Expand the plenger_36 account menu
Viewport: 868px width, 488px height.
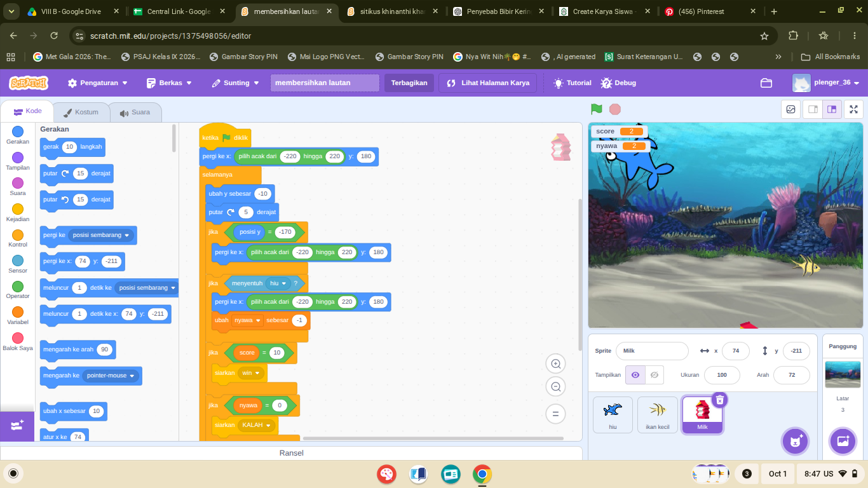coord(826,83)
